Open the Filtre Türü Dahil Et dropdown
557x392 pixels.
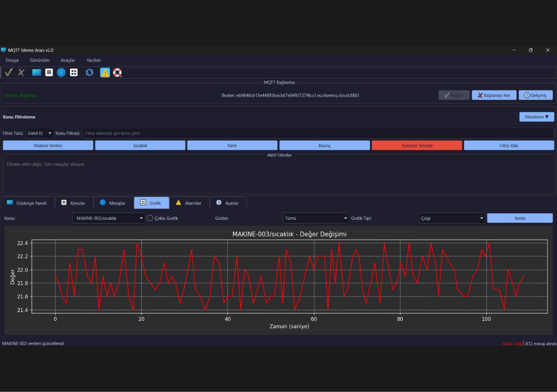(39, 133)
